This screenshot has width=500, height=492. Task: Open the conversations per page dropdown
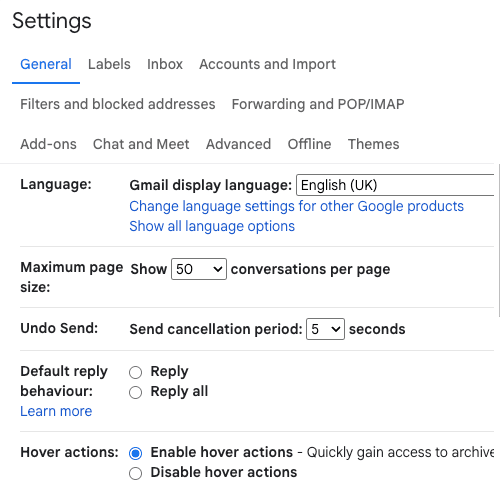coord(199,269)
